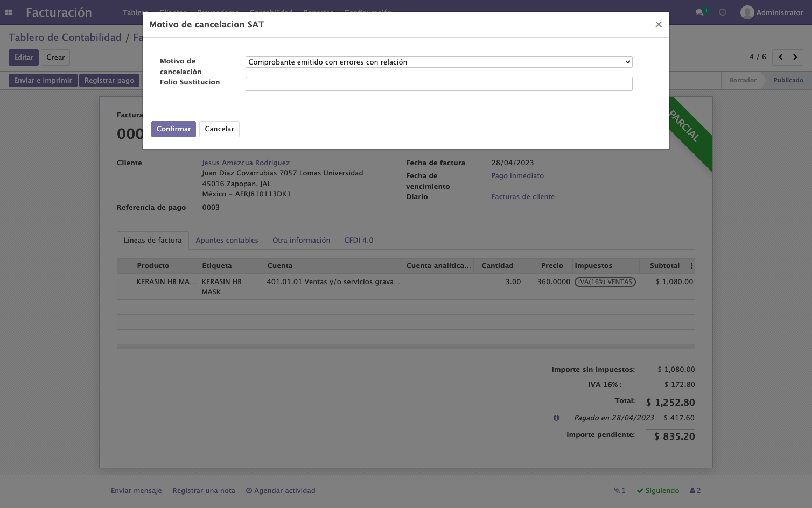Click the Administrator user avatar
The height and width of the screenshot is (508, 812).
point(747,12)
